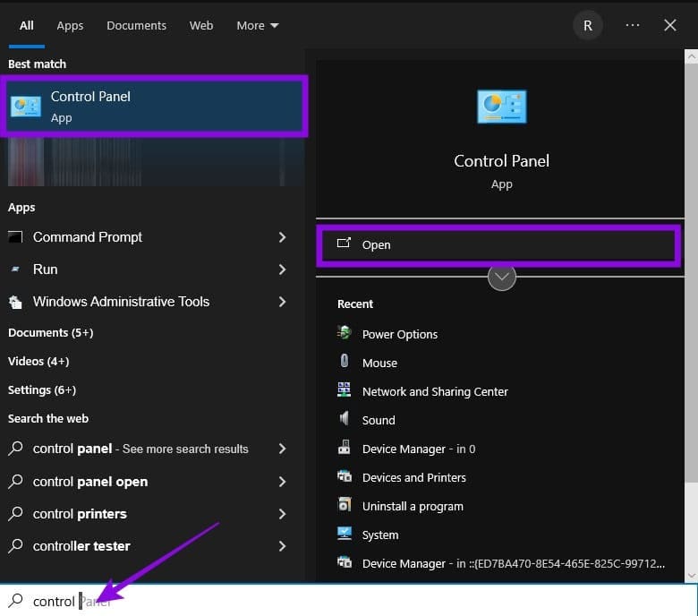Open recent Network and Sharing Center

point(435,391)
